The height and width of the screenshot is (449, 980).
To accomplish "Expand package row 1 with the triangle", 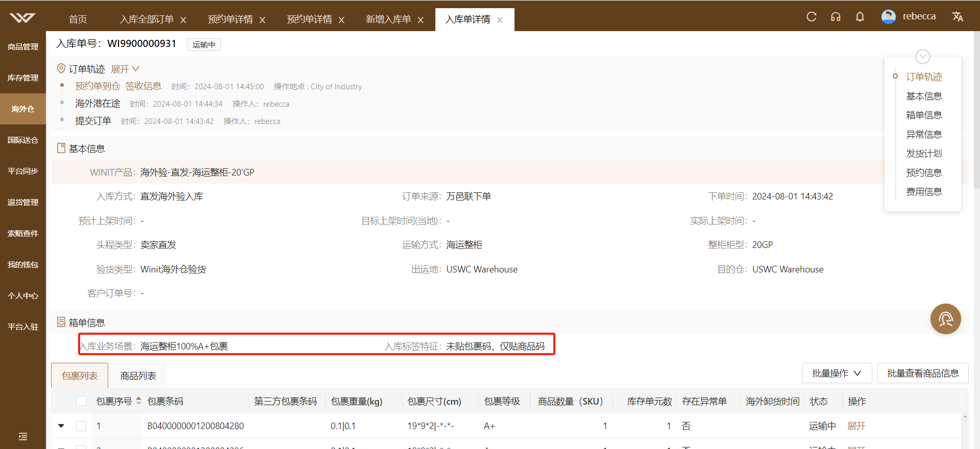I will click(61, 426).
